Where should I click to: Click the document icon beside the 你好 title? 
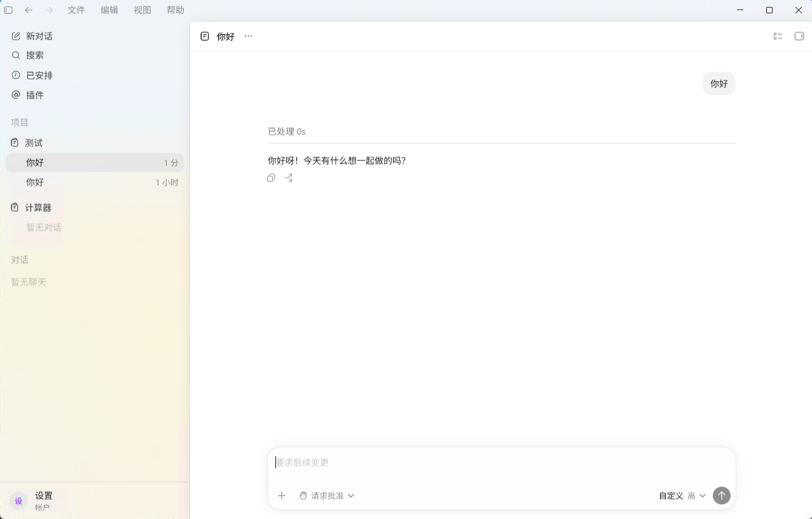pos(205,36)
